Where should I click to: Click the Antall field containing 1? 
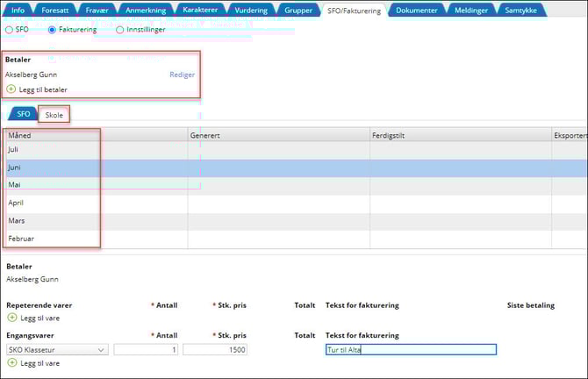coord(146,349)
